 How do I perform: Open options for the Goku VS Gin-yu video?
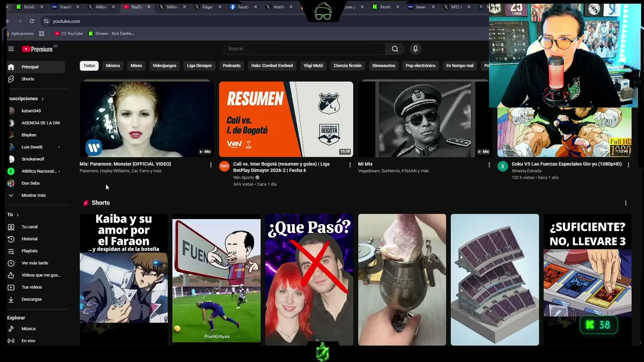point(628,164)
